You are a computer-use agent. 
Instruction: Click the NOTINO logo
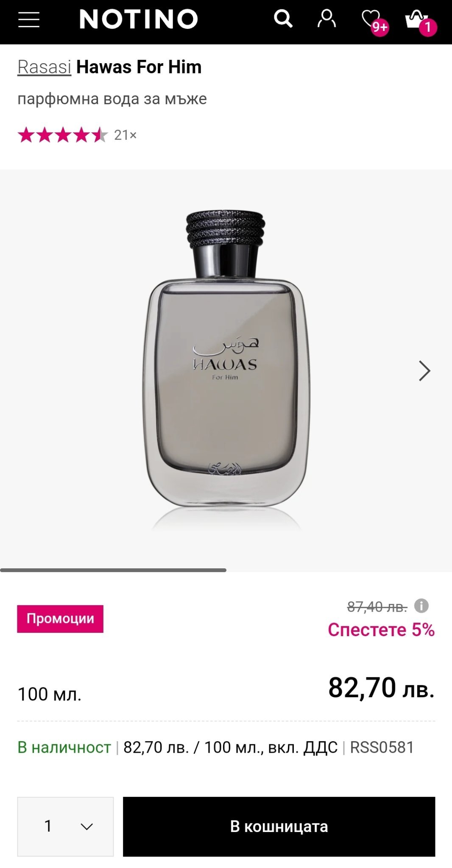(x=139, y=19)
